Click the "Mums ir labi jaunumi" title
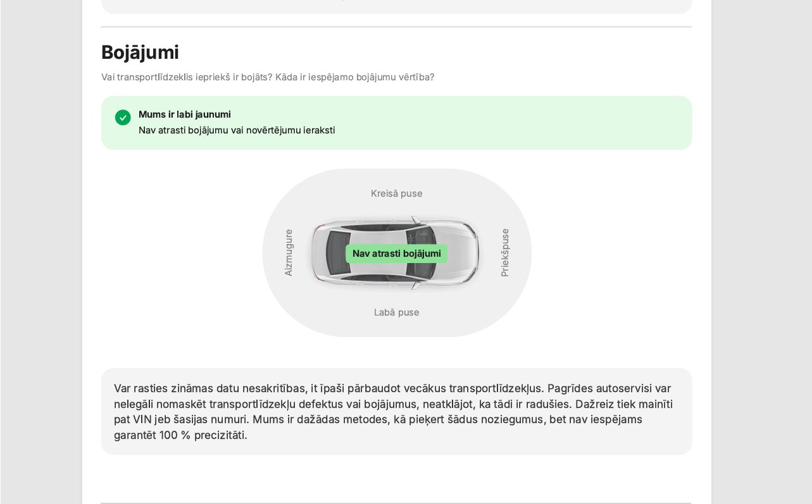 [x=184, y=114]
